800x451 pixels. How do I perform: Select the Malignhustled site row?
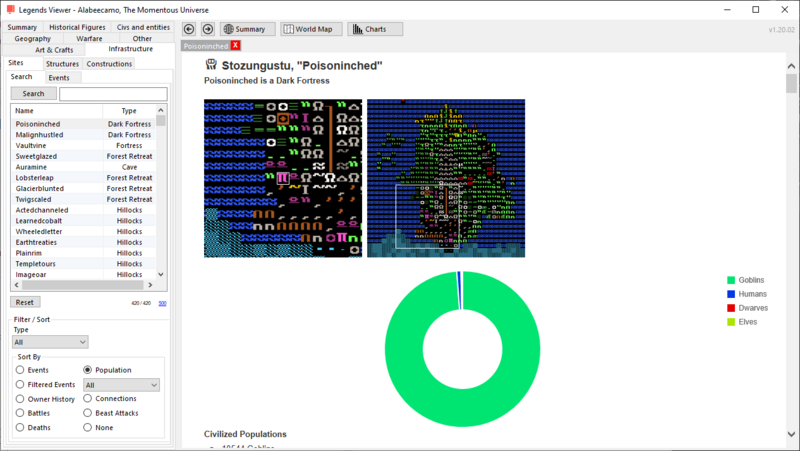[83, 135]
